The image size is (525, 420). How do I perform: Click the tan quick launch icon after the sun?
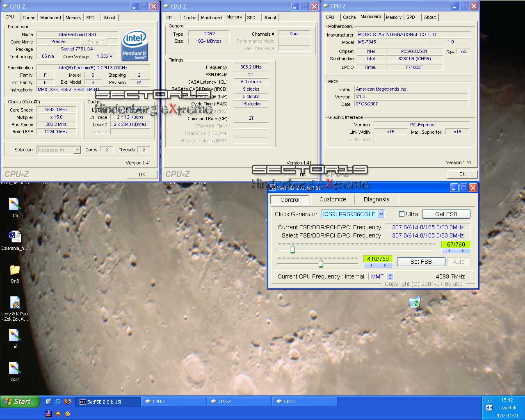pos(68,413)
